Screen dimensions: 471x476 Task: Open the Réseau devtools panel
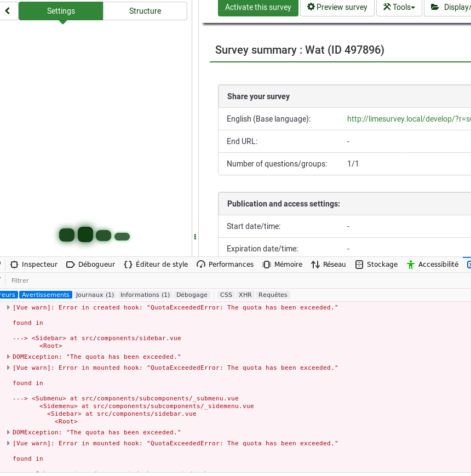point(329,265)
